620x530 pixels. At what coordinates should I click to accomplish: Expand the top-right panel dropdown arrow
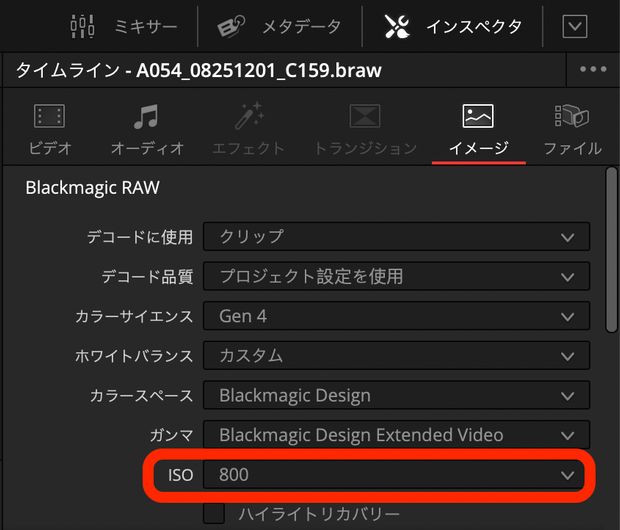[575, 26]
